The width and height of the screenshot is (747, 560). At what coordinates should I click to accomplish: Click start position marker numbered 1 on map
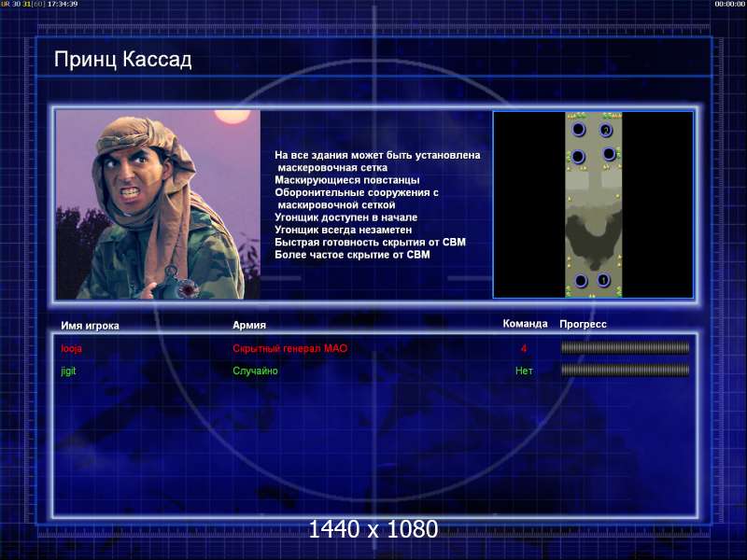603,280
